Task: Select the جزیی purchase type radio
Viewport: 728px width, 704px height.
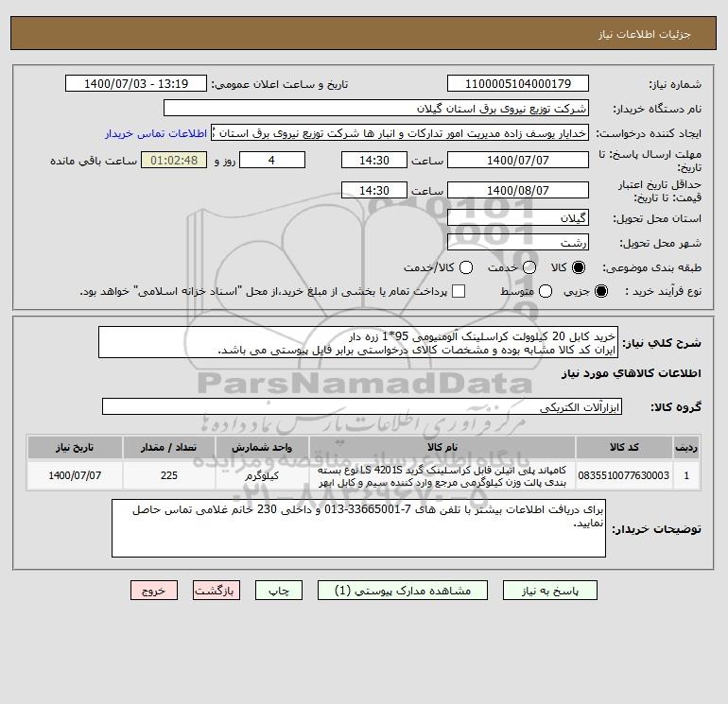Action: pyautogui.click(x=600, y=291)
